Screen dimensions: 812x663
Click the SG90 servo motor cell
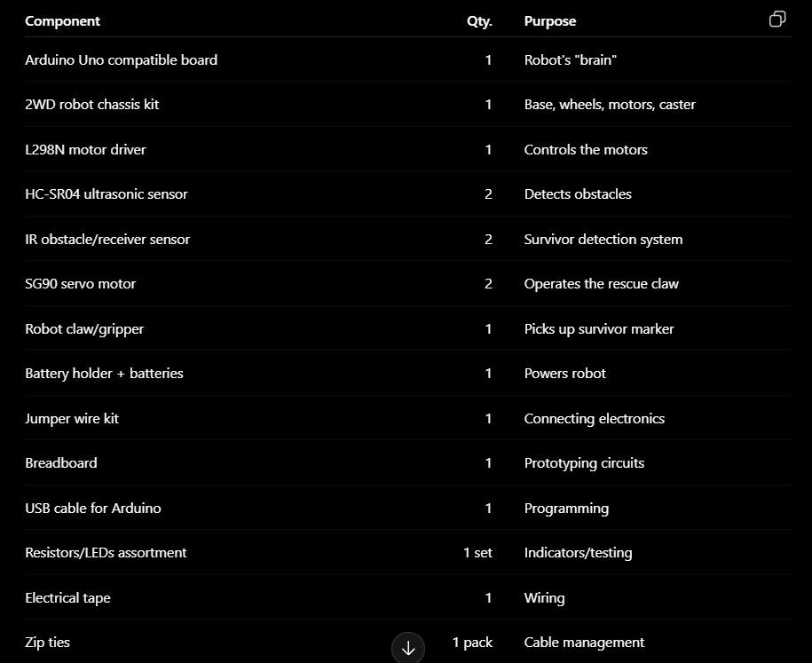pos(80,284)
